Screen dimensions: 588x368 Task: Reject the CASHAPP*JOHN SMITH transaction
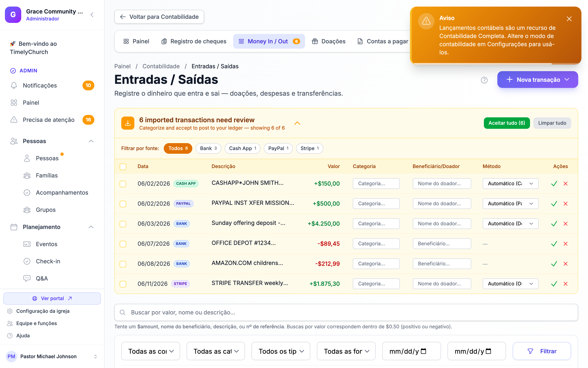click(x=565, y=184)
